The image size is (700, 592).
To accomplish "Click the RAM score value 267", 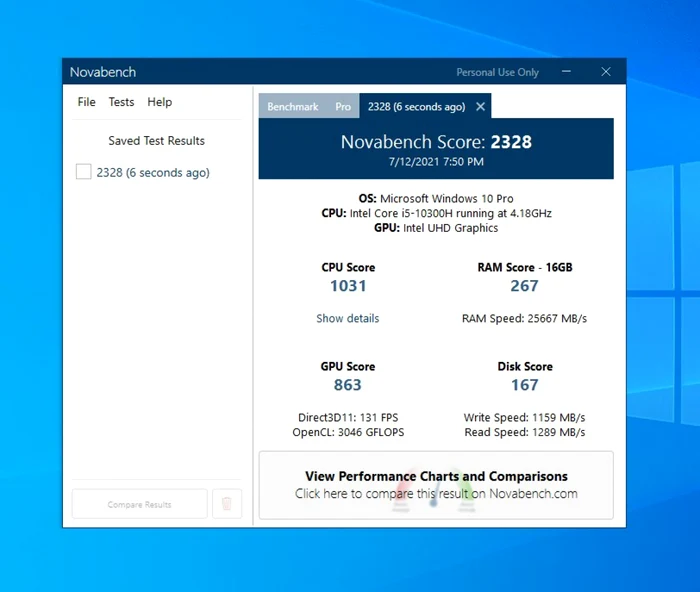I will click(525, 286).
